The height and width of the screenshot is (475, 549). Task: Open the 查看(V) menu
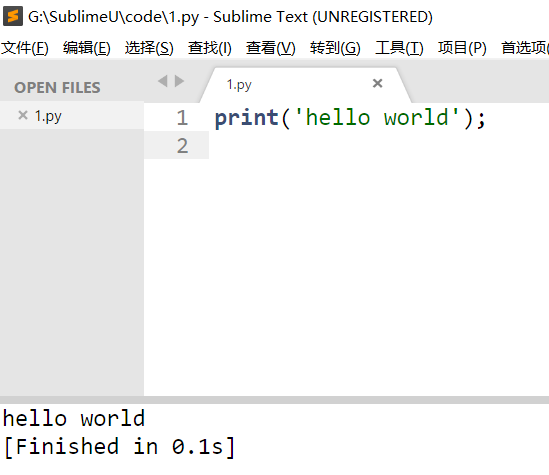click(271, 48)
